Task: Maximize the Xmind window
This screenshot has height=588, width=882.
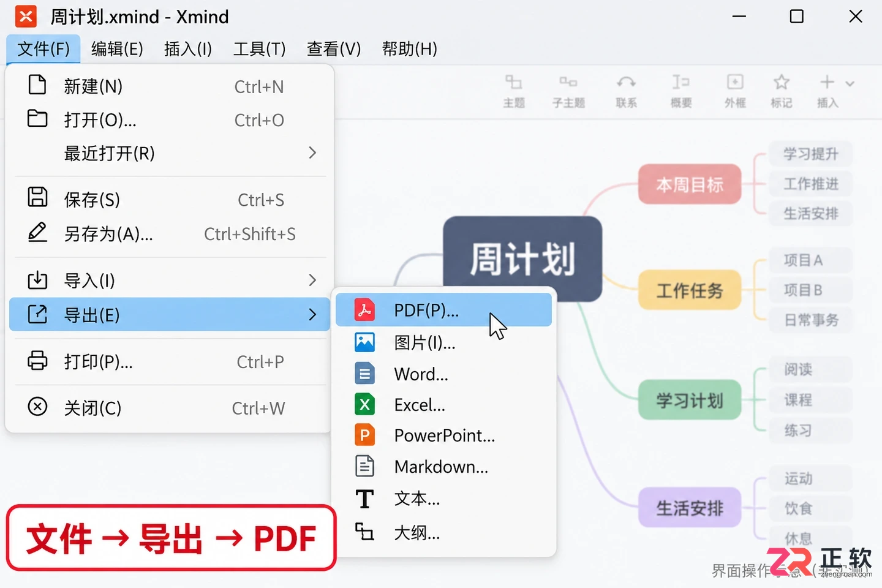Action: coord(797,17)
